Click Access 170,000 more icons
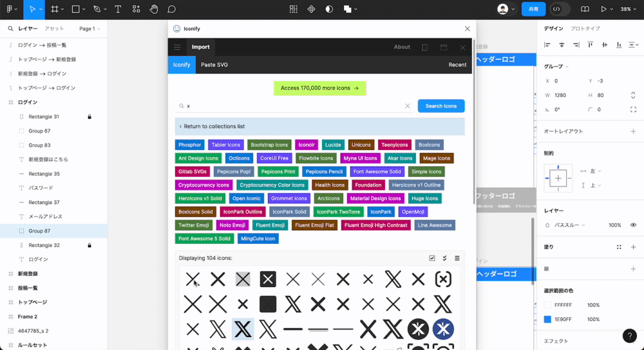Viewport: 644px width, 350px height. point(320,88)
